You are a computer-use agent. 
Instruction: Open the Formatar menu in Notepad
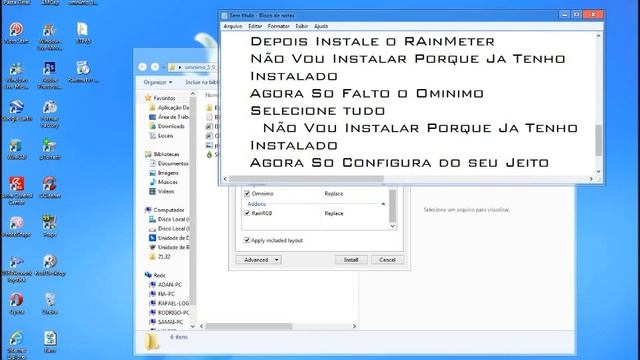[279, 26]
